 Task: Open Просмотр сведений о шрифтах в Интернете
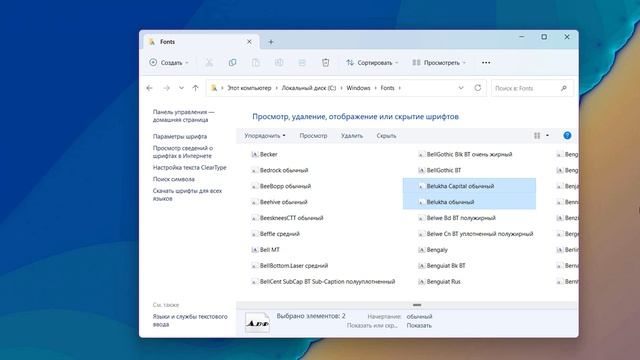[183, 152]
